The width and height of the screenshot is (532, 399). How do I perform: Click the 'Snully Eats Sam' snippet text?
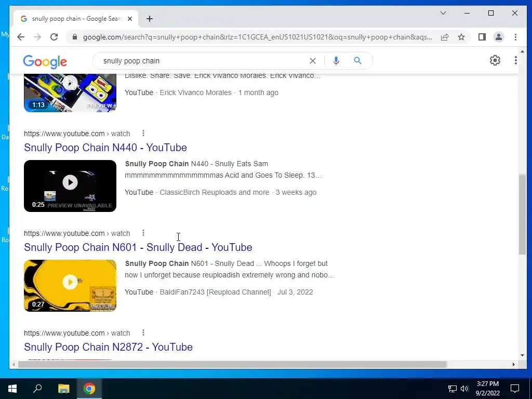pos(242,164)
